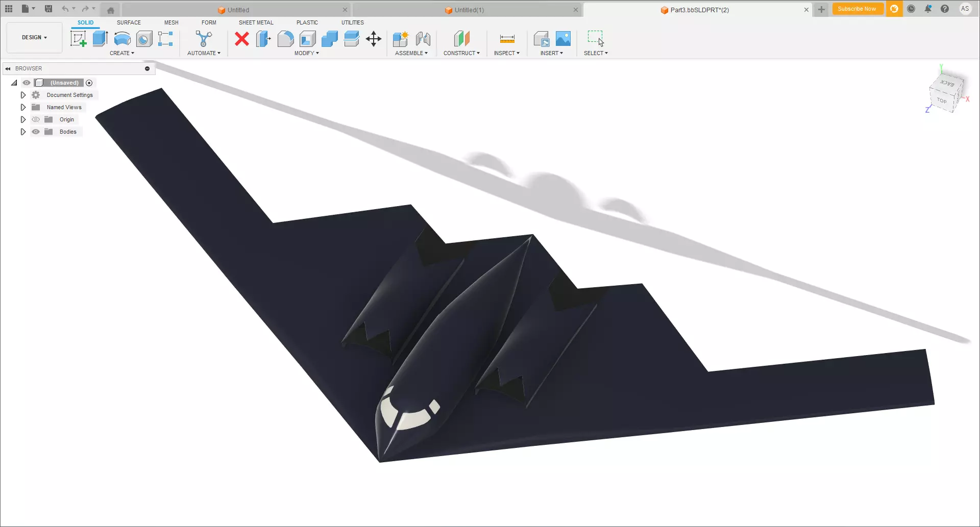980x527 pixels.
Task: Save the document with the Save icon
Action: coord(48,9)
